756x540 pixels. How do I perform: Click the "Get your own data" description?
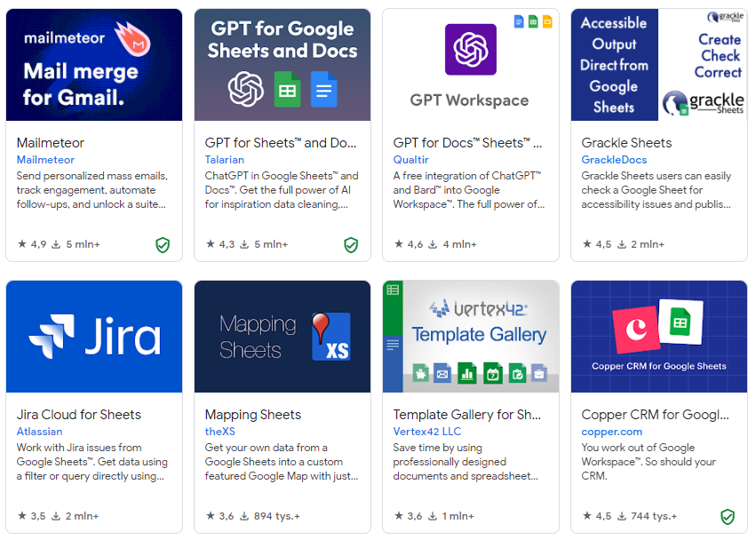click(x=282, y=462)
